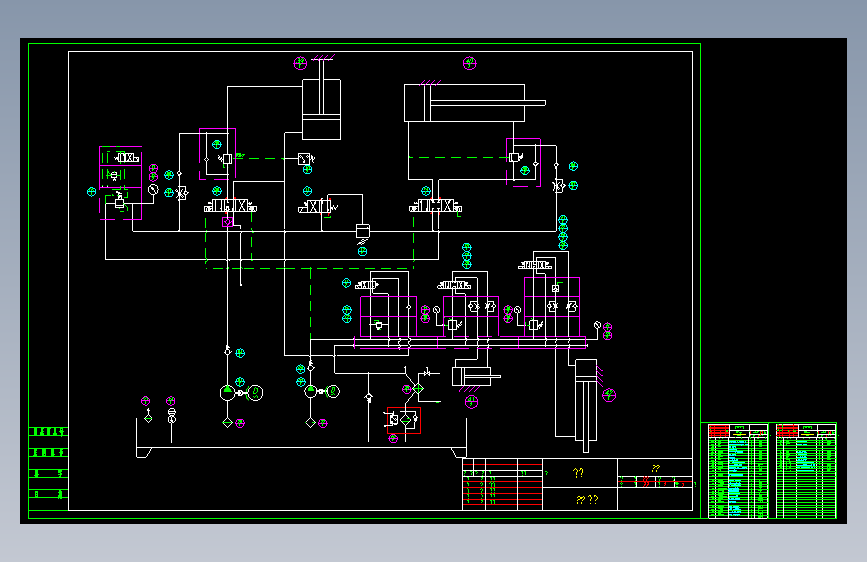Click the pressure gauge near the left valve stack

coord(153,190)
